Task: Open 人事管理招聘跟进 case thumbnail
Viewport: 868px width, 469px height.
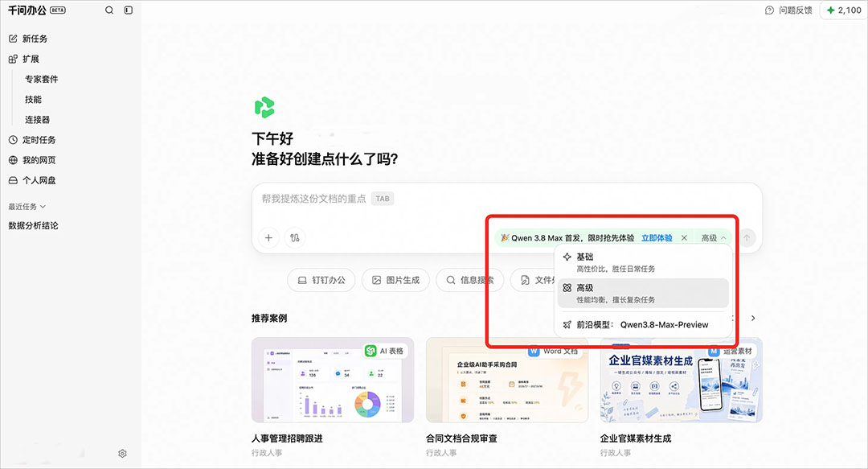Action: [x=333, y=381]
